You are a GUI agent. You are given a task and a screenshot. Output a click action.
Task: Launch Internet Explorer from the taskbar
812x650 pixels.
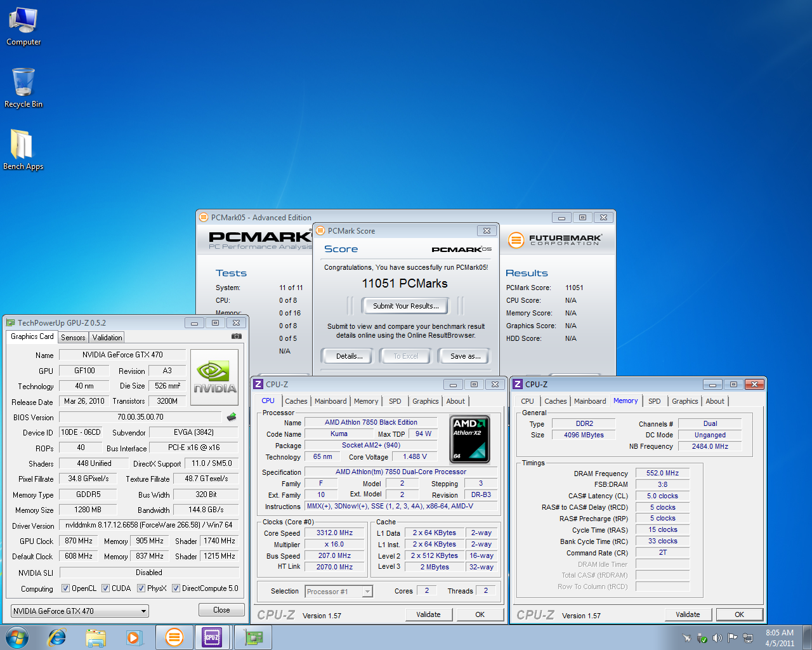pyautogui.click(x=57, y=637)
